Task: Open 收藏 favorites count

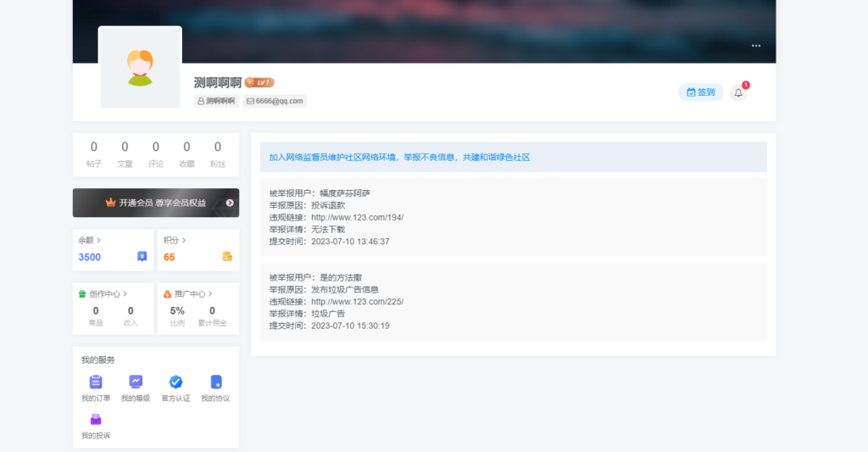Action: point(186,154)
